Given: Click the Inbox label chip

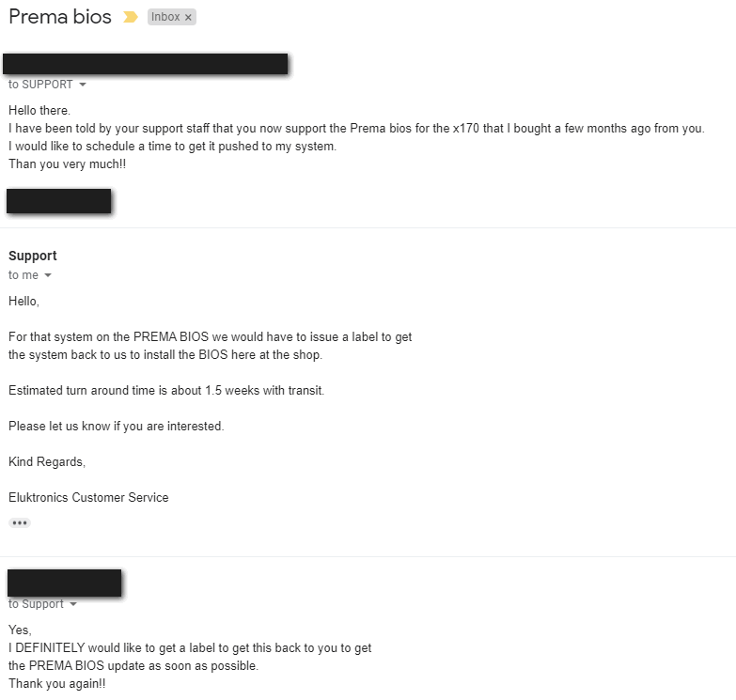Looking at the screenshot, I should click(165, 17).
